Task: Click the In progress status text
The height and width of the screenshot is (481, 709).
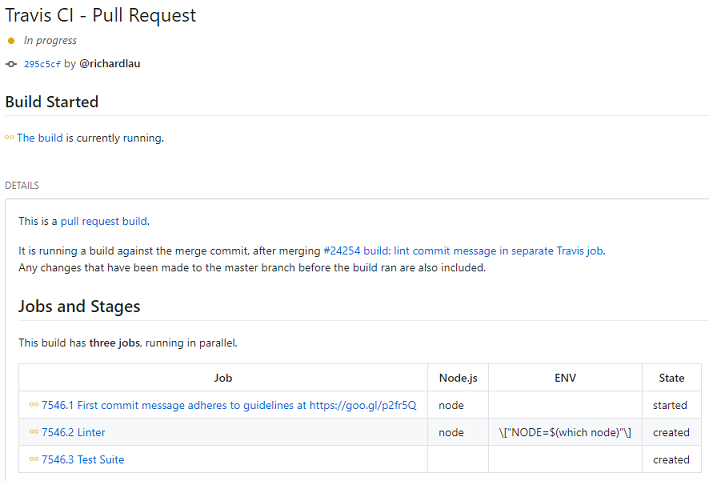Action: tap(50, 41)
